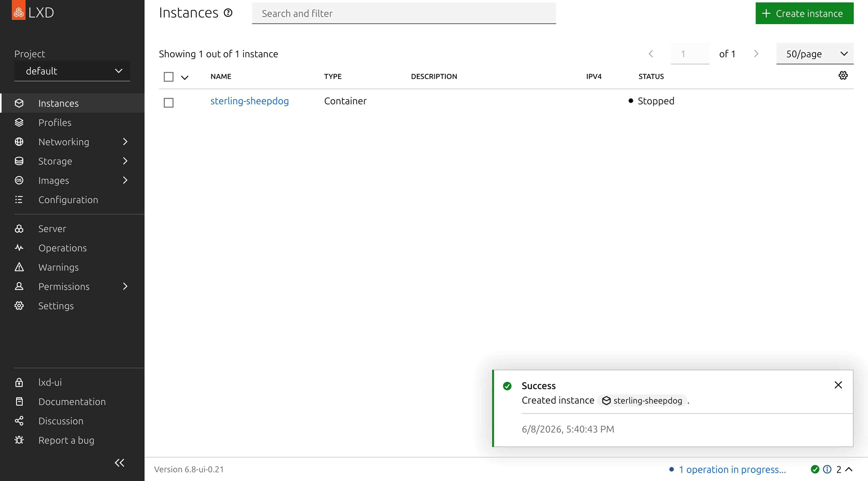The image size is (868, 481).
Task: Click the Storage database icon
Action: point(19,161)
